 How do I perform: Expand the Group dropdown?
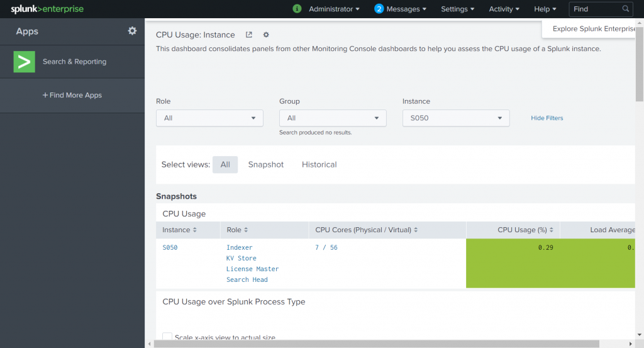[x=333, y=118]
